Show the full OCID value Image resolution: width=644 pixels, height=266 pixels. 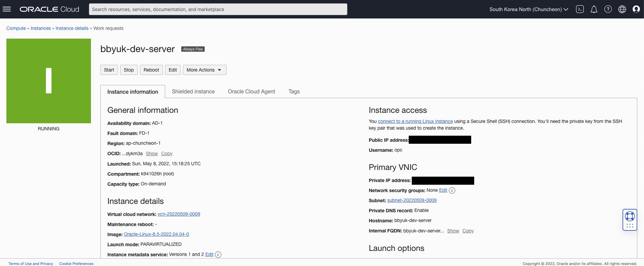(152, 153)
